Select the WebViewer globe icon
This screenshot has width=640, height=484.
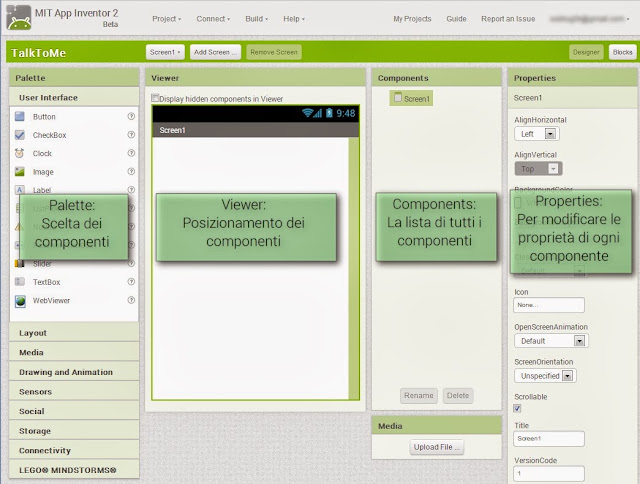tap(20, 301)
